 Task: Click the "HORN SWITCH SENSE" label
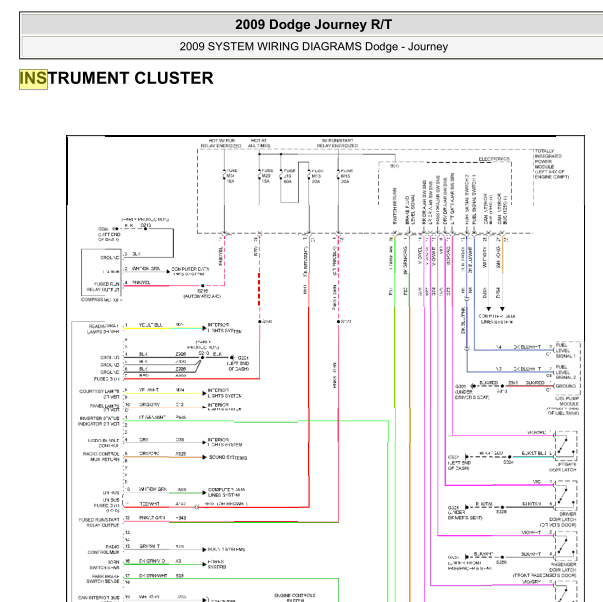(x=105, y=565)
